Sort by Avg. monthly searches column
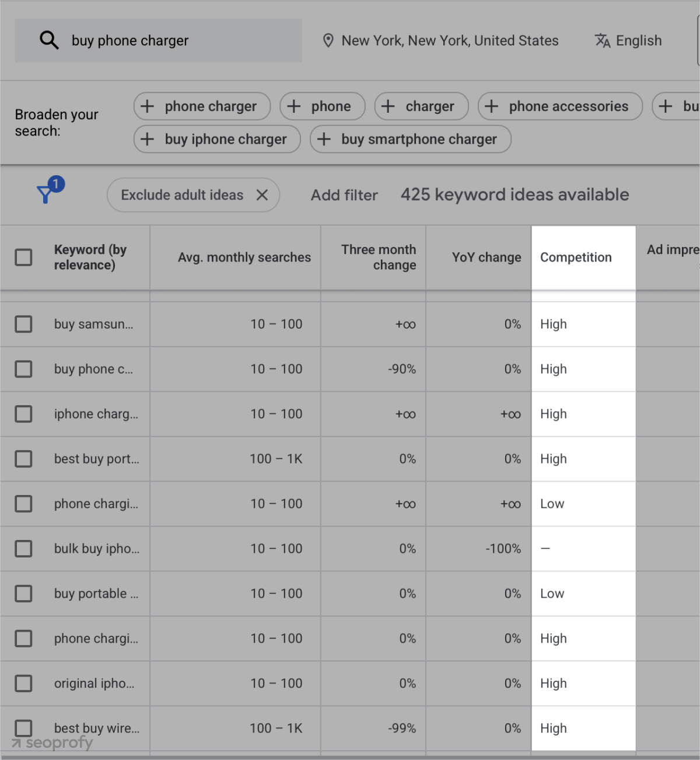Viewport: 700px width, 760px height. (x=244, y=257)
